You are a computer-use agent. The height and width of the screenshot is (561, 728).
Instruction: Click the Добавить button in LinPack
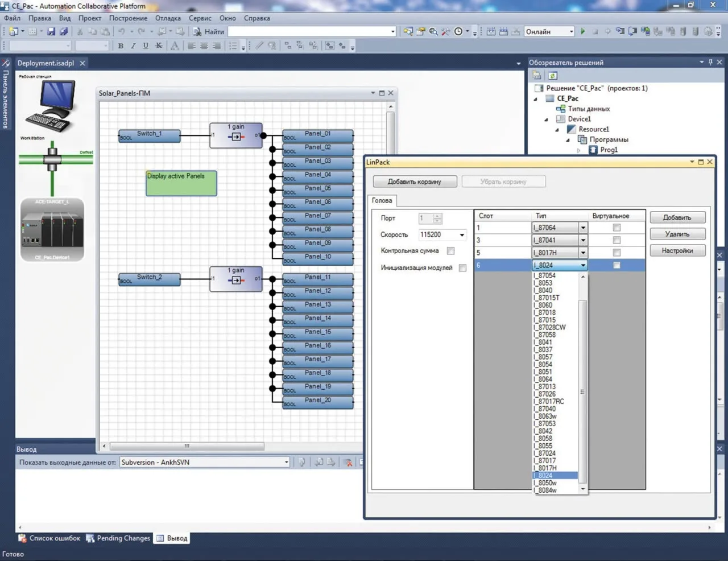tap(677, 217)
